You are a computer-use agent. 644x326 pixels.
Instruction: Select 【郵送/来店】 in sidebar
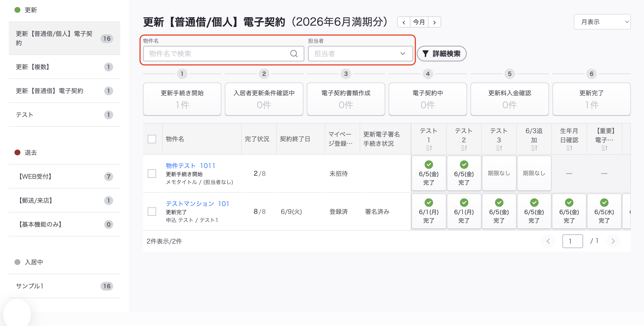[64, 200]
